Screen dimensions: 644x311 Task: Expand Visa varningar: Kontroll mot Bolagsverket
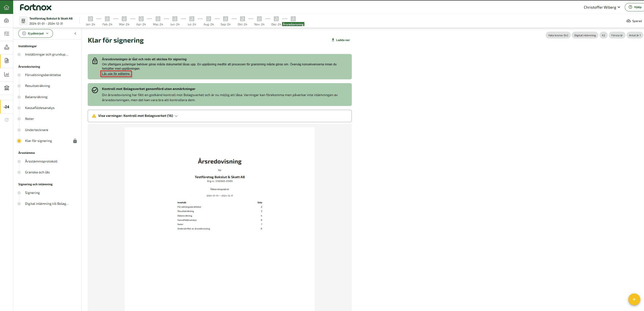pyautogui.click(x=219, y=116)
